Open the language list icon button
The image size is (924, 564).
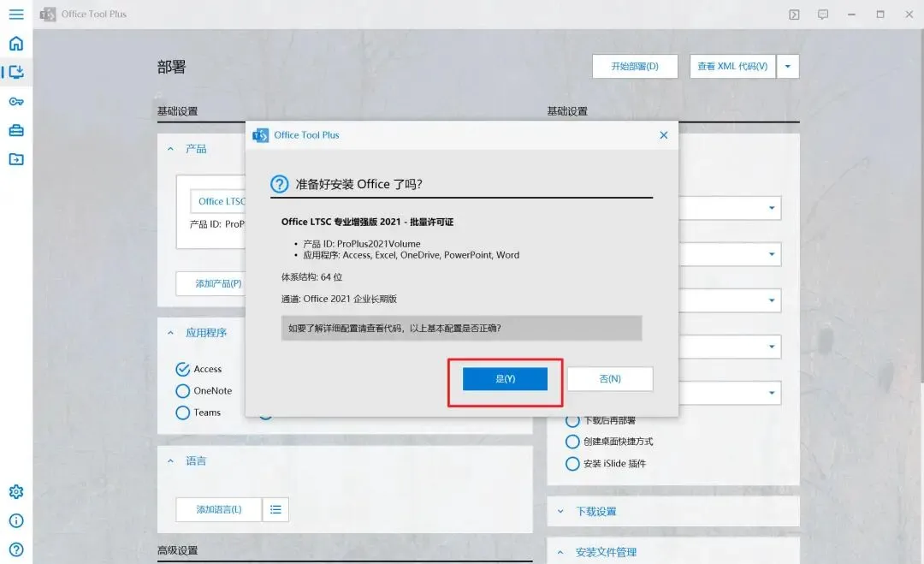click(275, 510)
